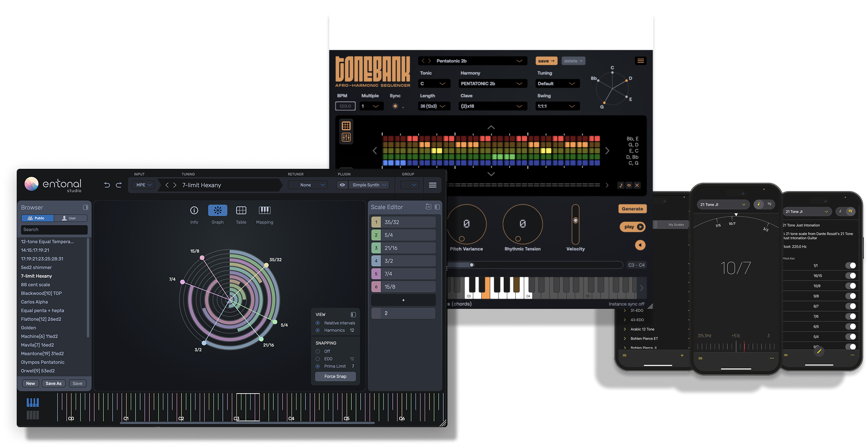Screen dimensions: 868x448
Task: Select the grid sequencer view in Tonebank
Action: pos(346,126)
